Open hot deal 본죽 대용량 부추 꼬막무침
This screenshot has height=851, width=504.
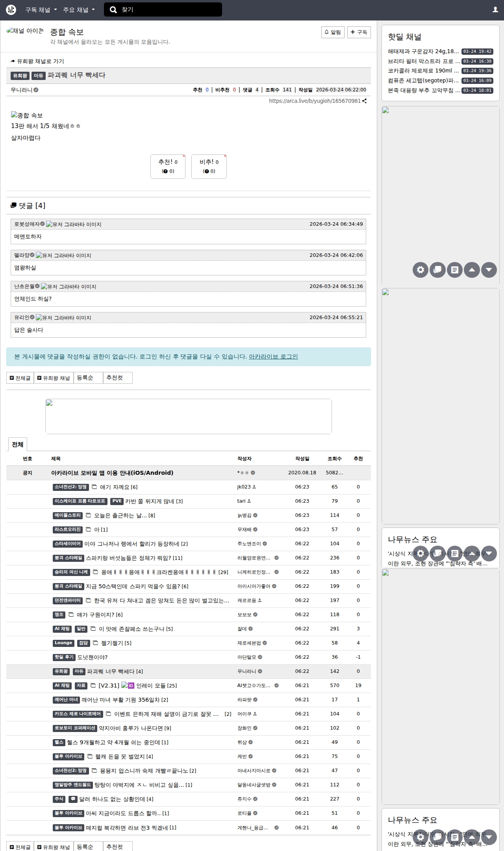(x=424, y=90)
